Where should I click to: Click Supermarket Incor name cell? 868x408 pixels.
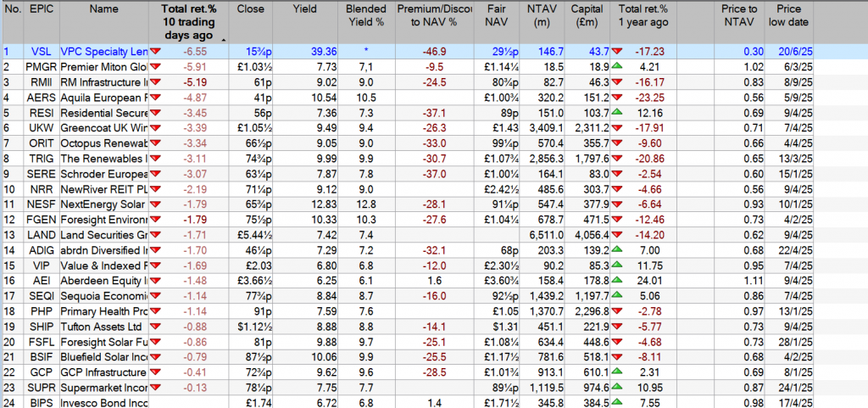click(x=103, y=387)
